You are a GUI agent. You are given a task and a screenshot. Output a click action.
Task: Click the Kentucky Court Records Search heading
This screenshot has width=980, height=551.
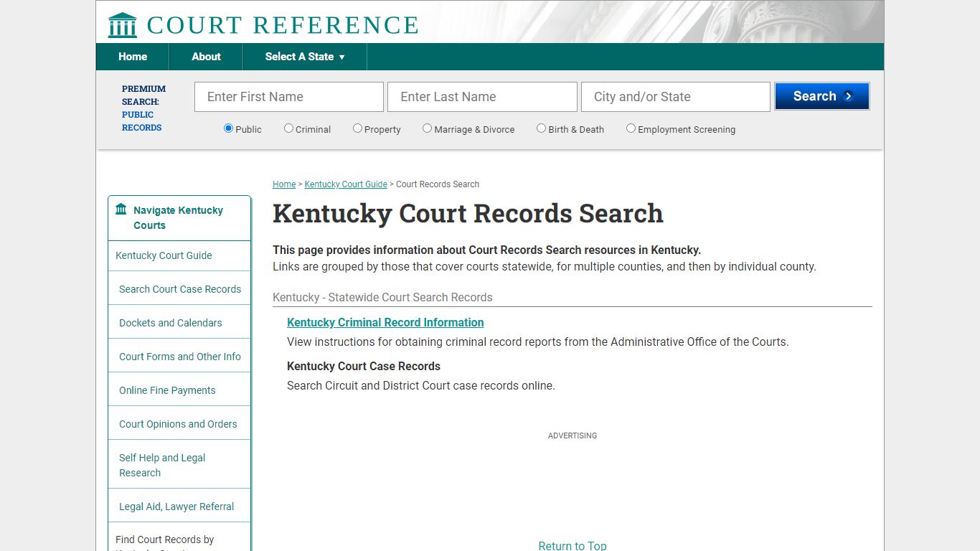tap(468, 214)
